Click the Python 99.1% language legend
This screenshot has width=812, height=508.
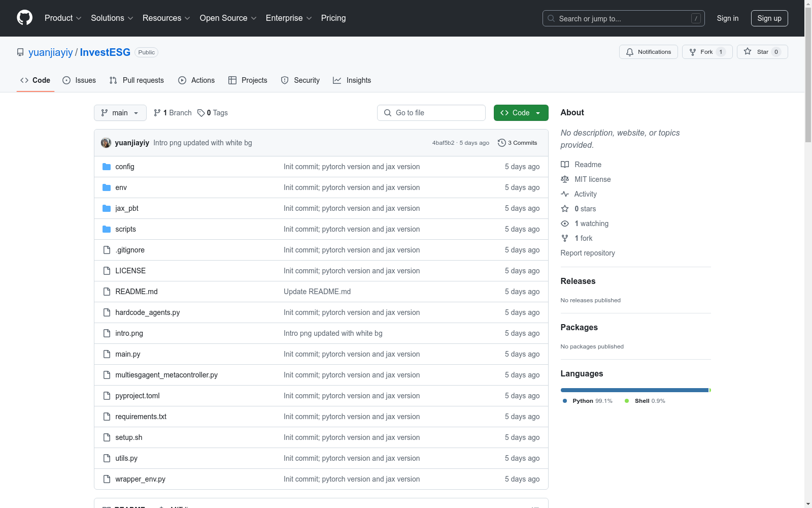click(x=587, y=401)
